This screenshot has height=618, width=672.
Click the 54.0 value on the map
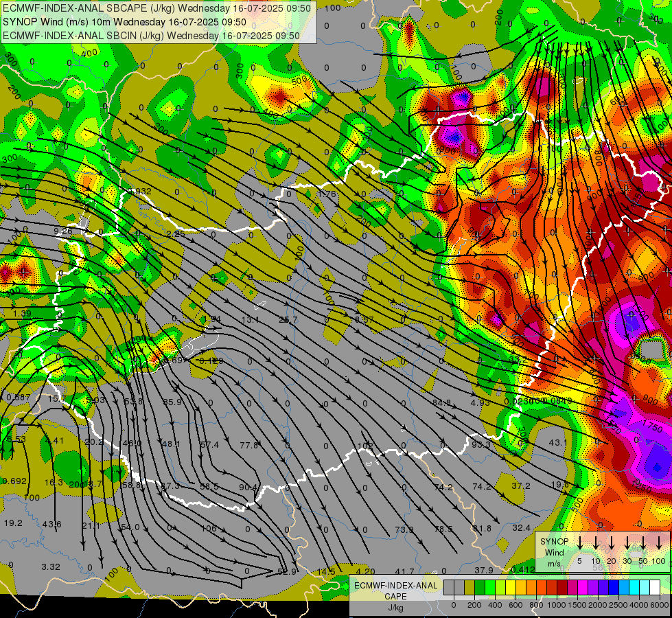pyautogui.click(x=130, y=527)
